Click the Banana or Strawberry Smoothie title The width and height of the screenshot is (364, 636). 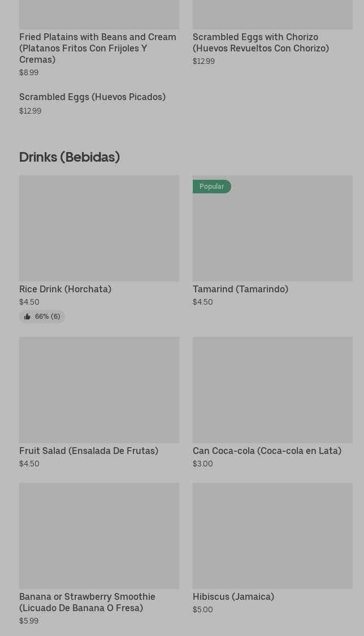coord(87,602)
